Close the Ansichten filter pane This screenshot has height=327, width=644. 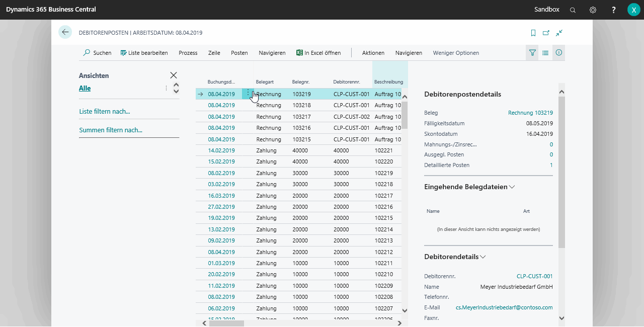pyautogui.click(x=174, y=75)
